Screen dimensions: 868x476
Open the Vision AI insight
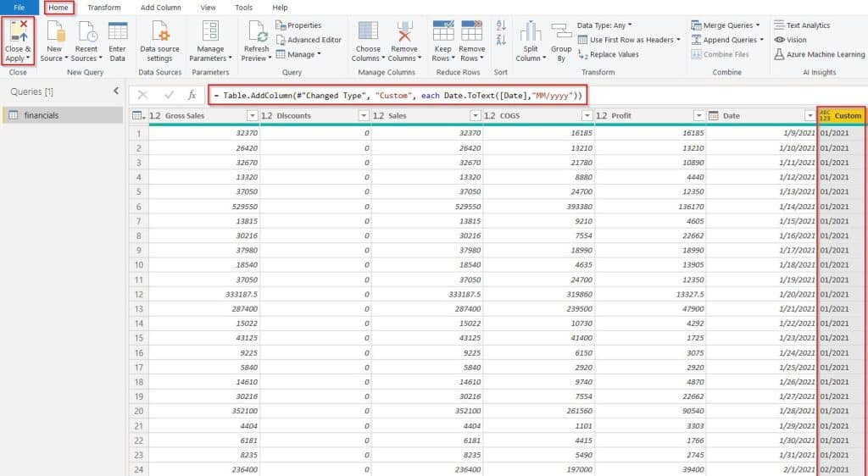[x=790, y=40]
